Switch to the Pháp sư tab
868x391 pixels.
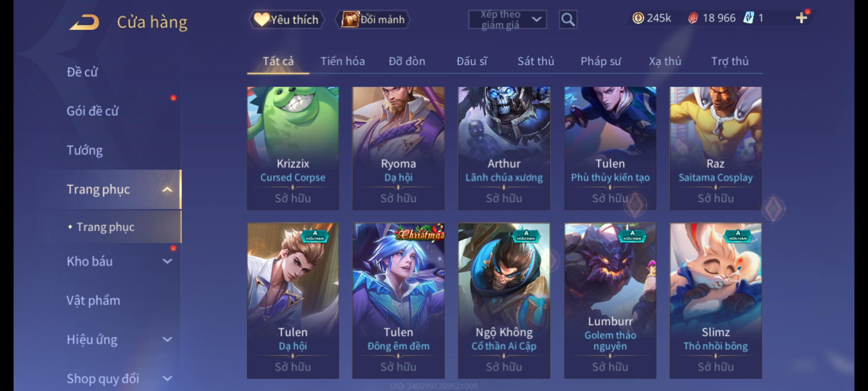coord(600,61)
